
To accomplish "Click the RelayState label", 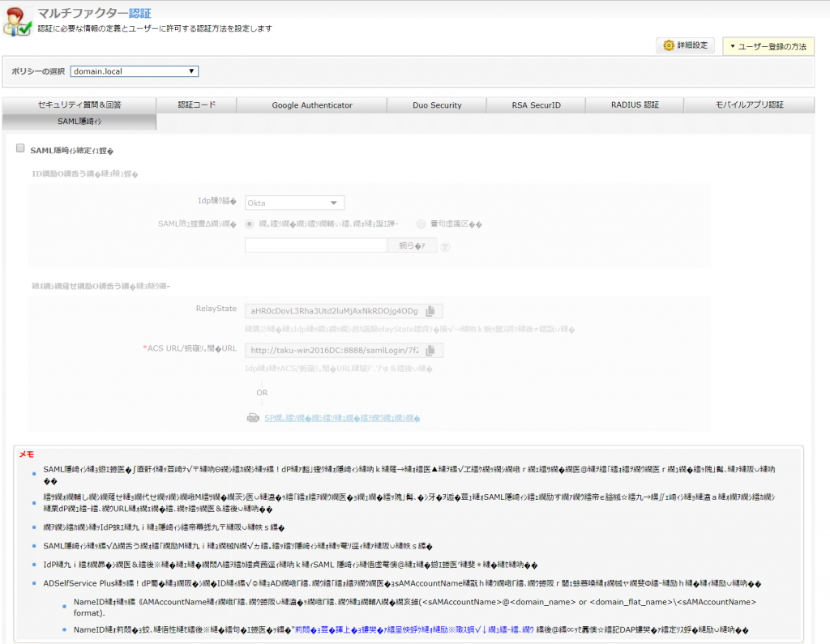I will pyautogui.click(x=216, y=309).
